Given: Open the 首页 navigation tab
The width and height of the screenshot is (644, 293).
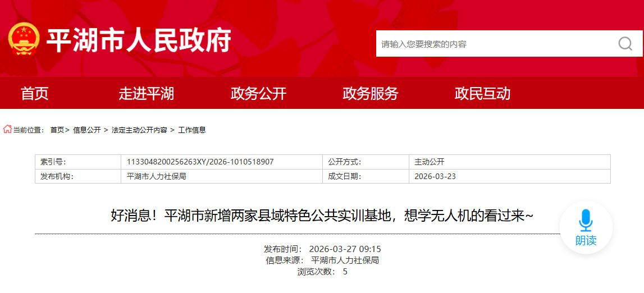Looking at the screenshot, I should click(x=35, y=94).
